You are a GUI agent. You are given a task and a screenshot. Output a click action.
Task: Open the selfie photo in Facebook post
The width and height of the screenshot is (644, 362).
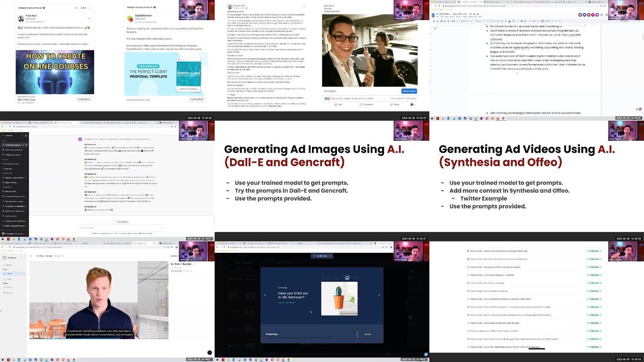pos(369,50)
